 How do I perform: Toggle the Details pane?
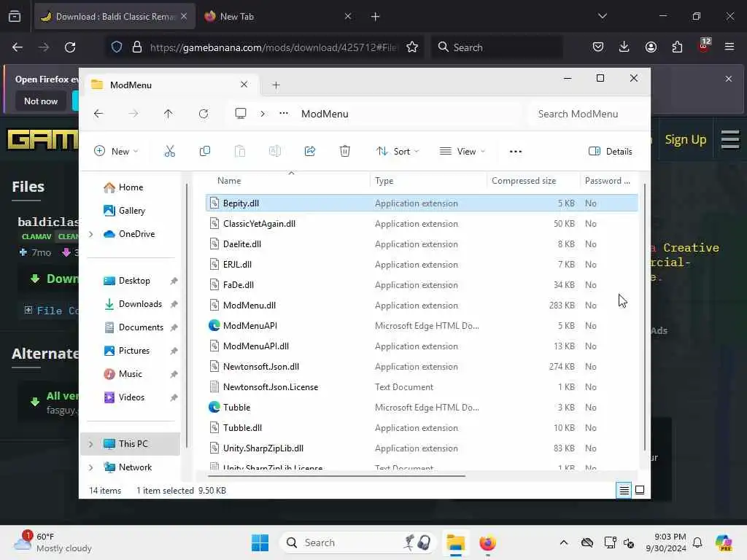(611, 152)
